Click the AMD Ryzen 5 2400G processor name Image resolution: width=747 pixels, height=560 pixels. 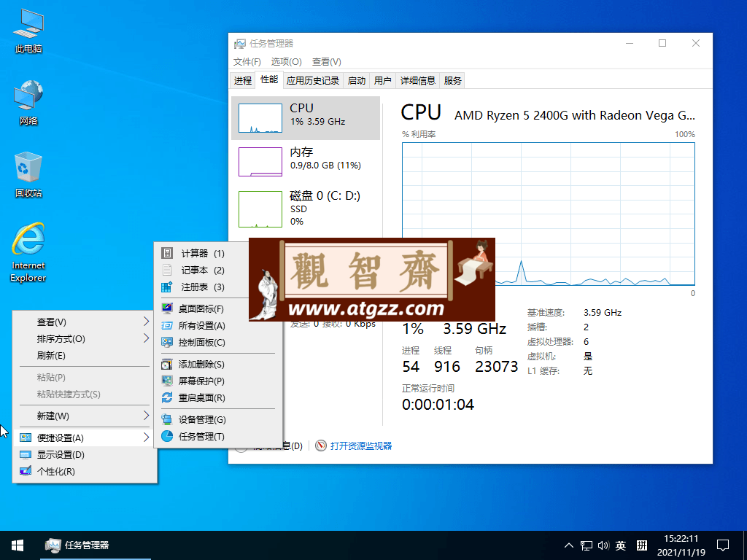[575, 116]
